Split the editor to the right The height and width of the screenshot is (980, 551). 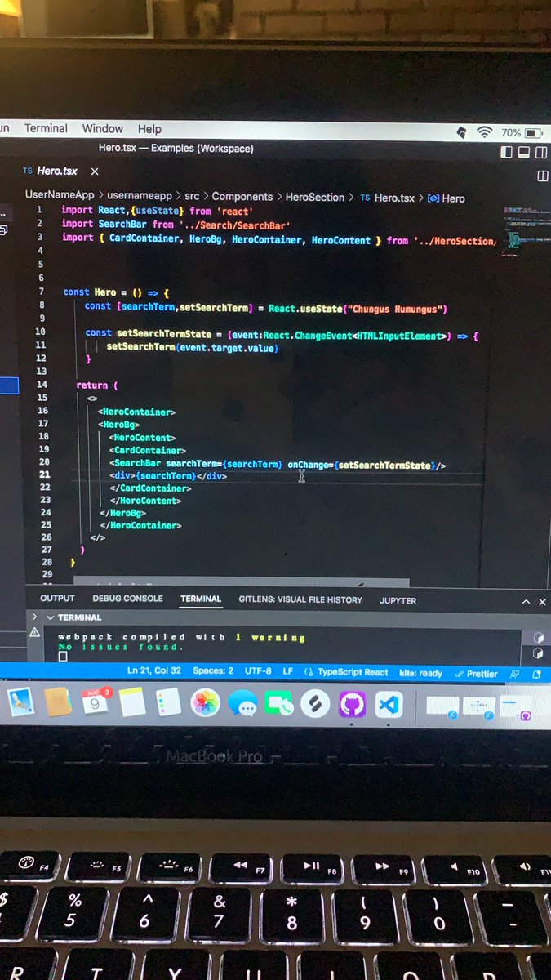(542, 176)
